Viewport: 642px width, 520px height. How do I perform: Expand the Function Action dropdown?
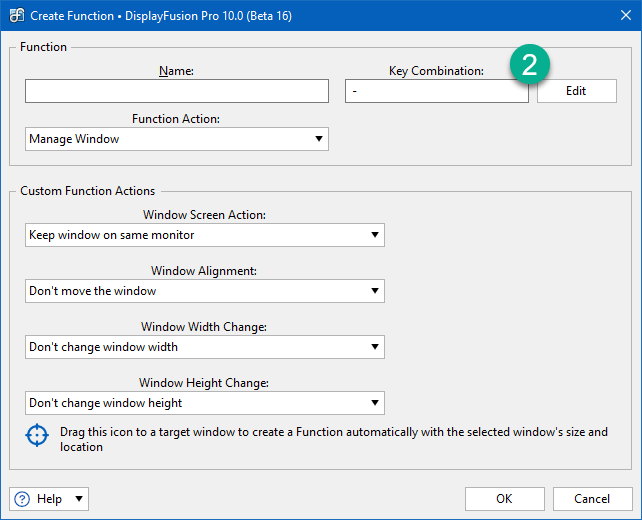pos(177,139)
